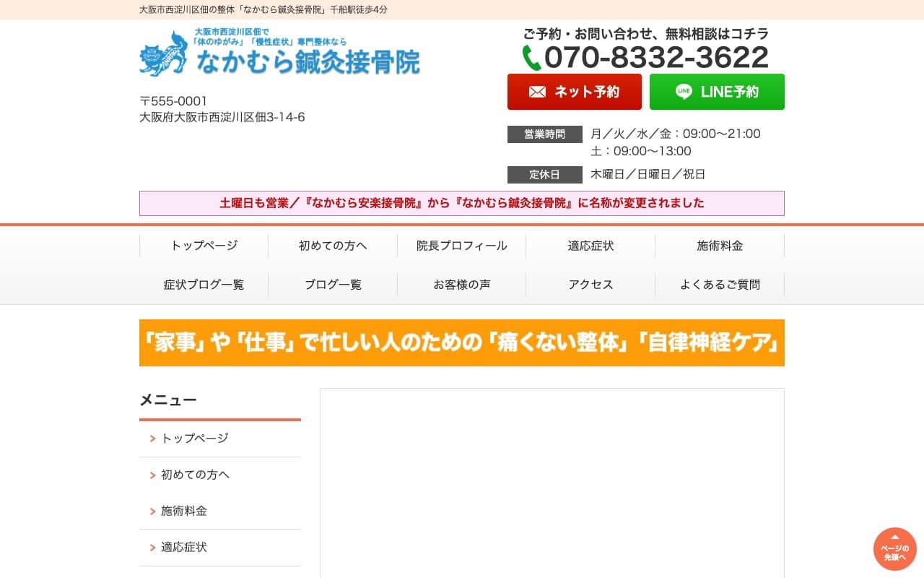Screen dimensions: 924x578
Task: Click the ページの先頭へ back-to-top control
Action: 894,549
